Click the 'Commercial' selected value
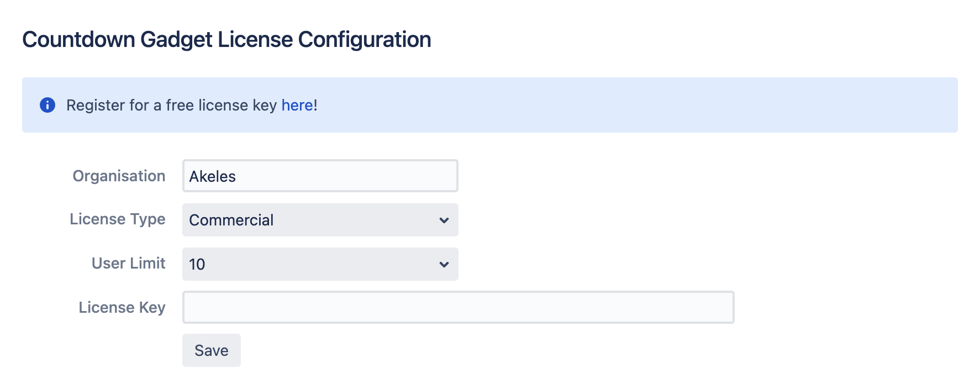Viewport: 980px width, 389px height. point(231,220)
